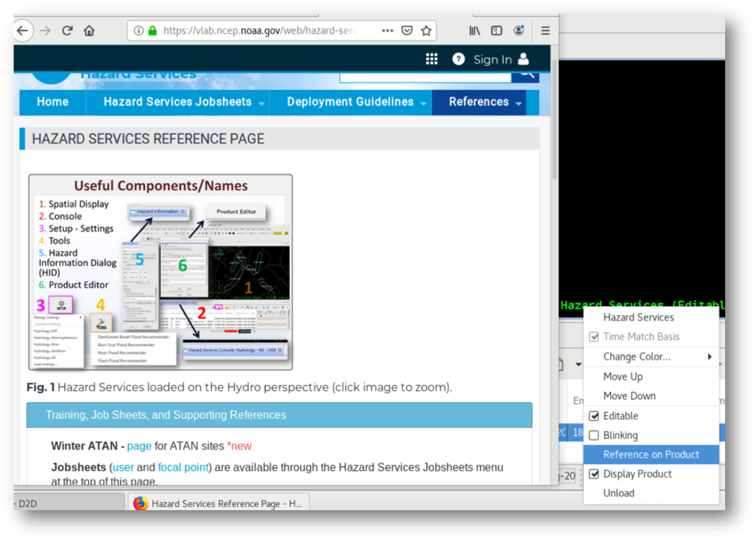Open the Firefox account avatar icon
This screenshot has height=541, width=756.
pos(519,30)
